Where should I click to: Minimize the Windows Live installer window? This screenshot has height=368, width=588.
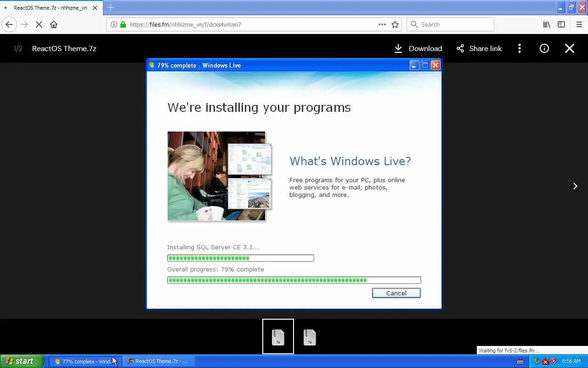(414, 65)
